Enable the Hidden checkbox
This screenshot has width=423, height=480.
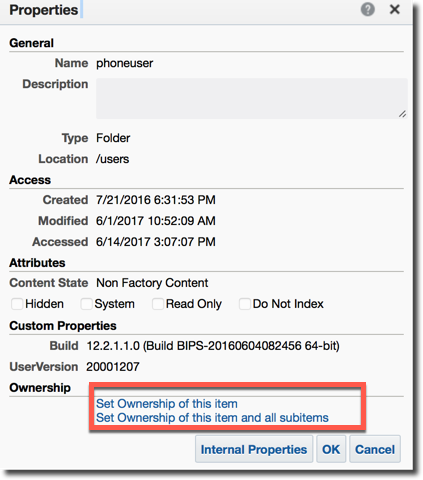pos(17,304)
